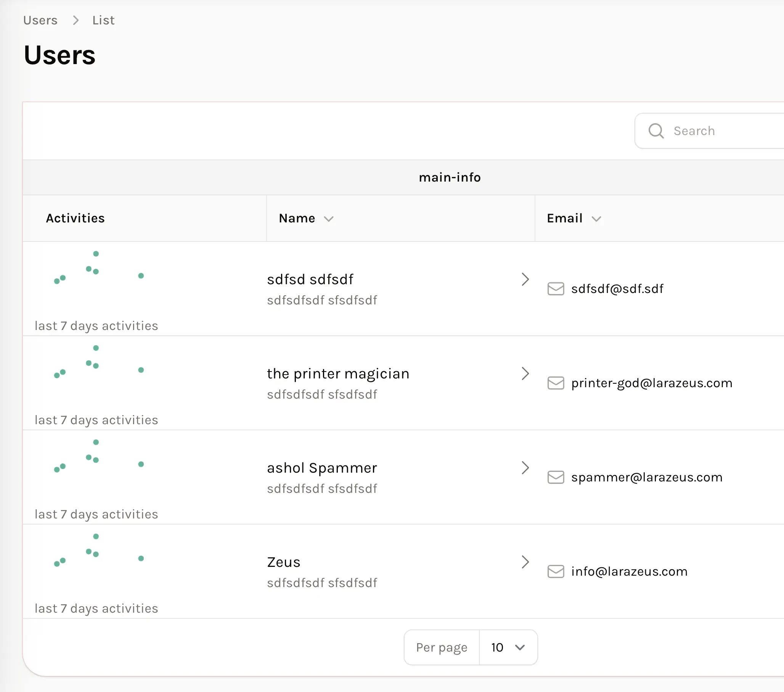Open the printer magician user name
This screenshot has width=784, height=692.
[338, 374]
